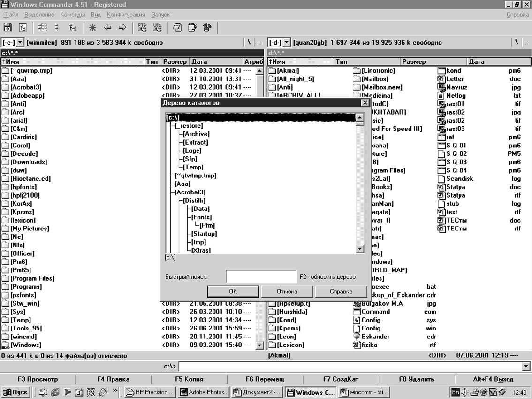Viewport: 532px width, 399px height.
Task: Click the F7 СоздКат button
Action: (x=341, y=379)
